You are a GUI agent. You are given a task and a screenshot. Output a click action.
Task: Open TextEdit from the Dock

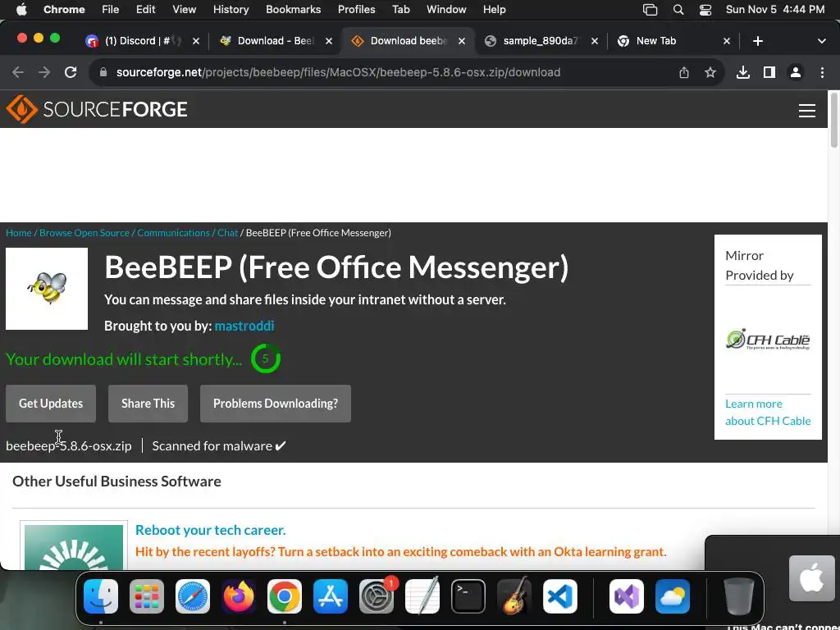click(x=422, y=596)
